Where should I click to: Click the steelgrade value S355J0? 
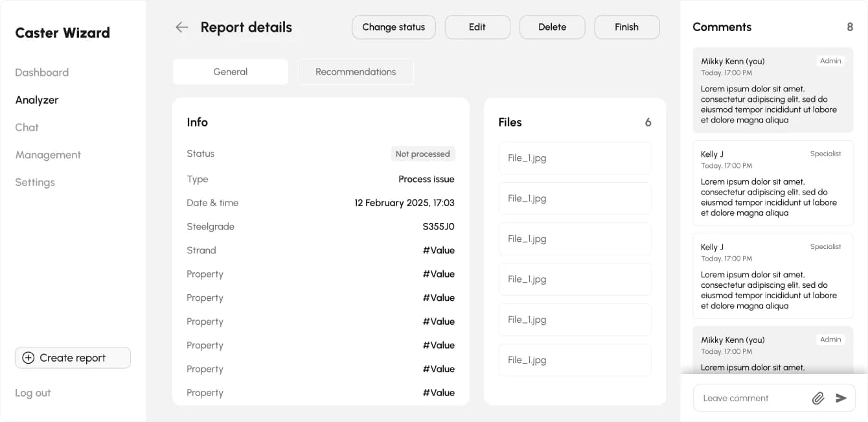coord(439,227)
